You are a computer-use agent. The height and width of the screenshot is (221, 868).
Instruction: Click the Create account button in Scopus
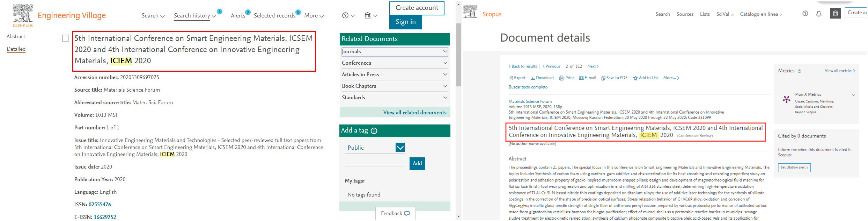[856, 13]
